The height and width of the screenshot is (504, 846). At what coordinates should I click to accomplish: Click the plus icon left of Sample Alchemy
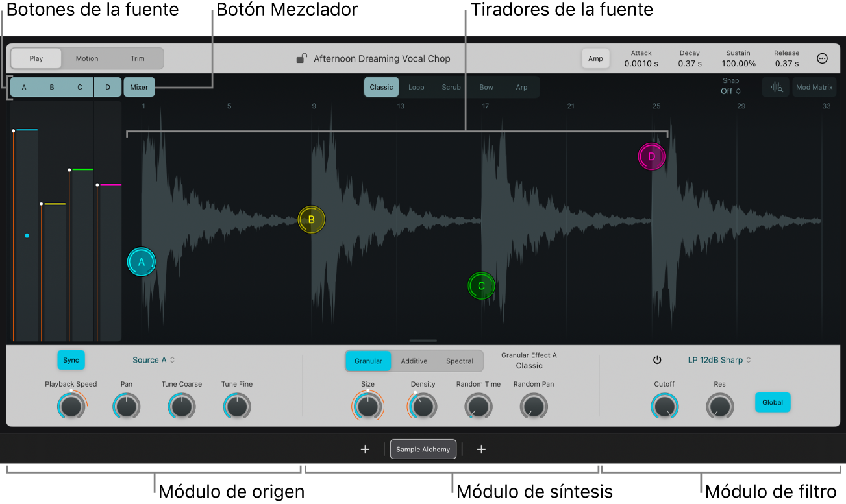click(x=365, y=449)
